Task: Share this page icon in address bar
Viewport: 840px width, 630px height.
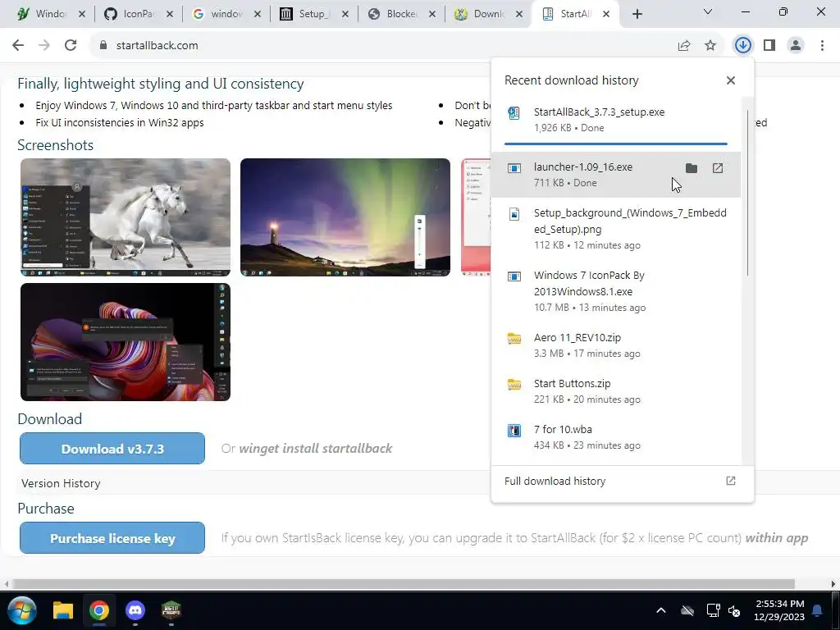Action: [684, 46]
